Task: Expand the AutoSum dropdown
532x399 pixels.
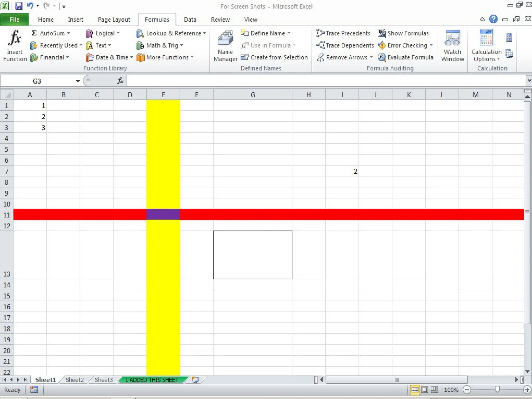Action: pos(69,33)
